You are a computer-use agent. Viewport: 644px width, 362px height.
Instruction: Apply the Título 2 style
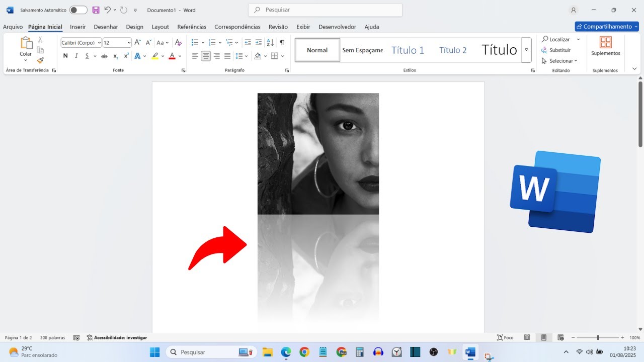pos(453,50)
